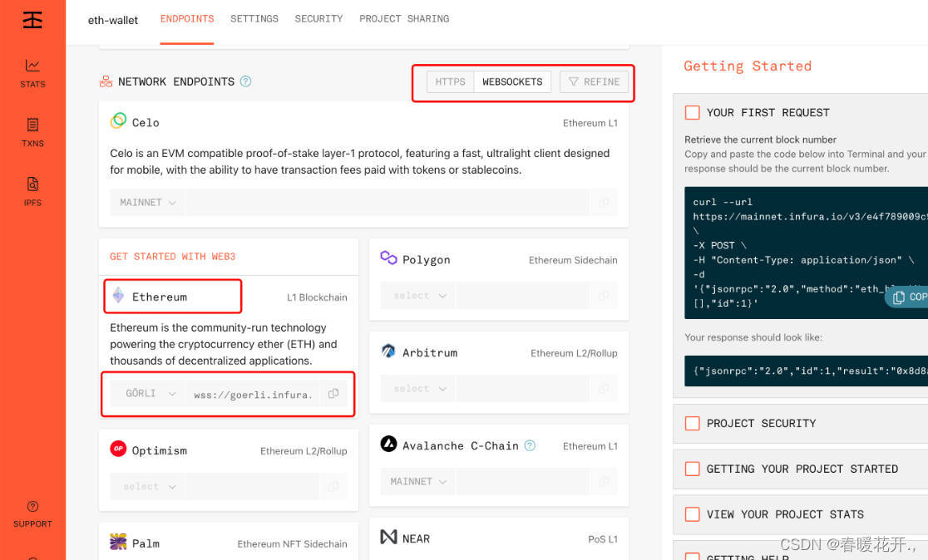The image size is (928, 560).
Task: Open the IPFS sidebar section
Action: (x=32, y=192)
